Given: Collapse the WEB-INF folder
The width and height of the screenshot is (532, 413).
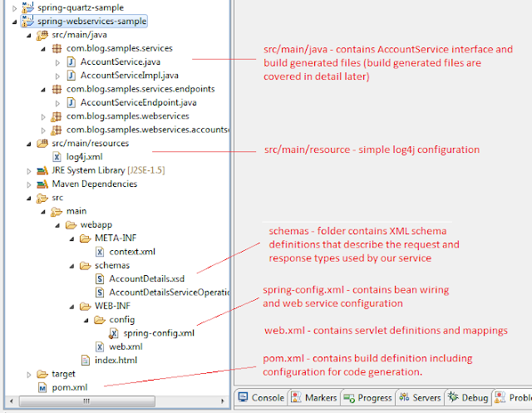Looking at the screenshot, I should [71, 307].
